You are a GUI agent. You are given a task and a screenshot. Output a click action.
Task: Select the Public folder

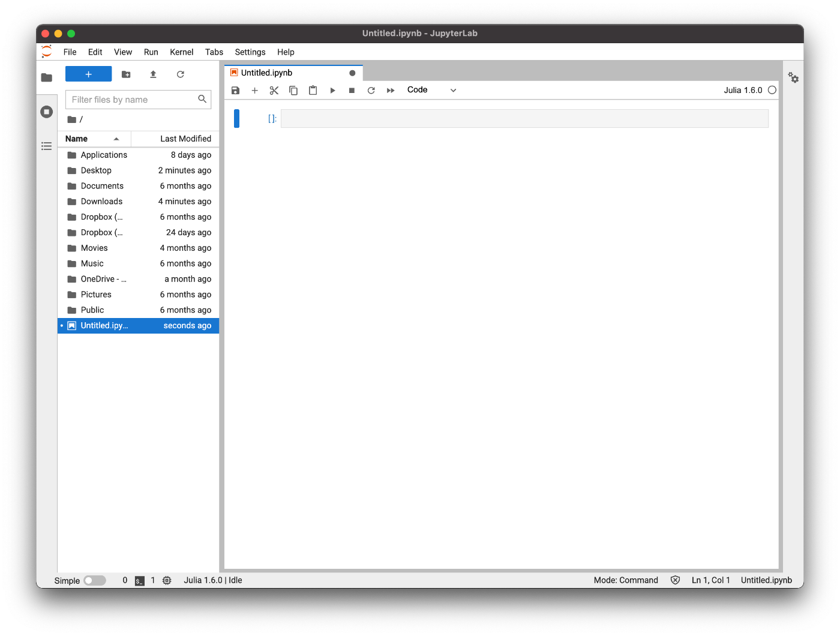point(139,310)
